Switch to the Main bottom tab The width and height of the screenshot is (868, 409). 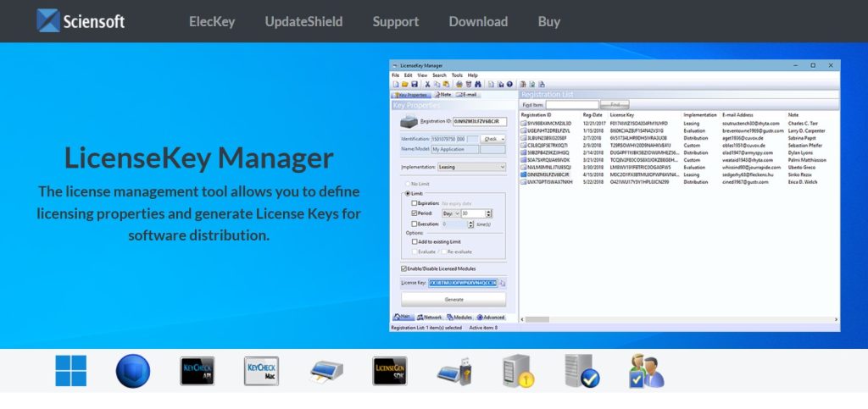[403, 318]
